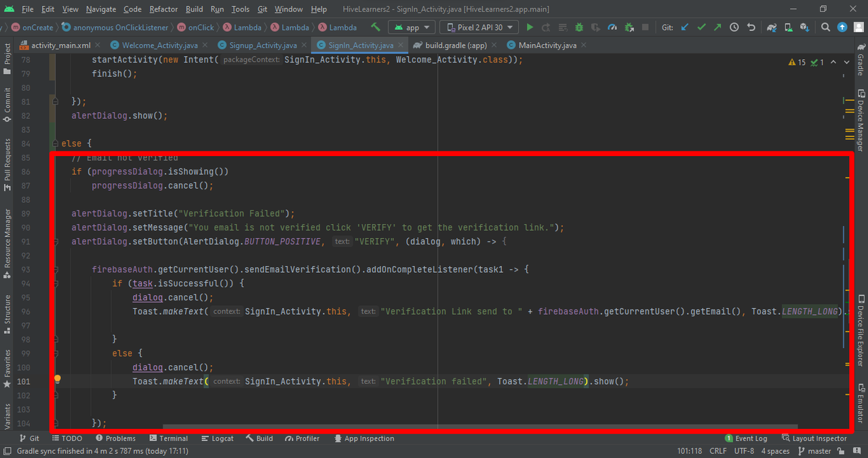
Task: Open the user account avatar icon
Action: coord(859,27)
